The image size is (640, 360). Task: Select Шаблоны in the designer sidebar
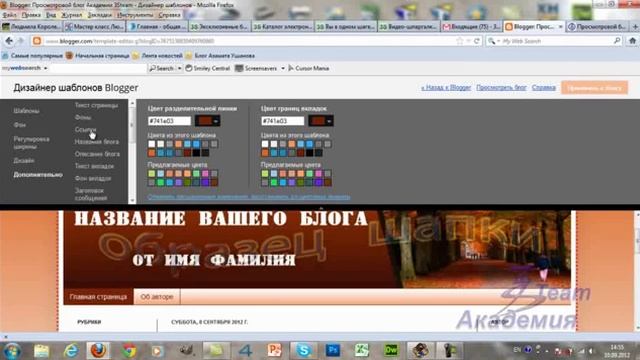[26, 111]
